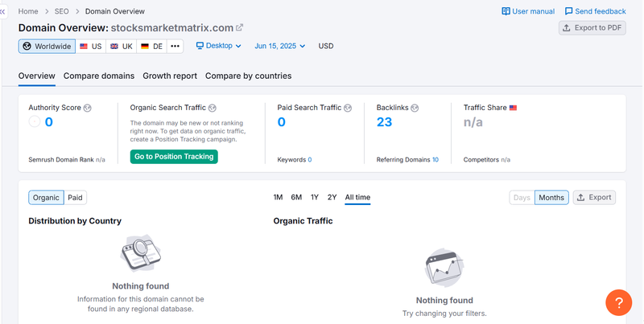Viewport: 644px width, 324px height.
Task: Click the Semrush Domain Rank n/a text
Action: 67,159
